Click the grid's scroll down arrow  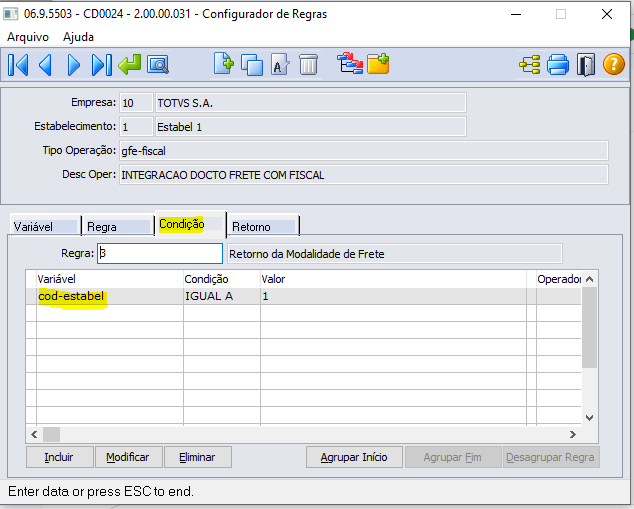coord(590,418)
